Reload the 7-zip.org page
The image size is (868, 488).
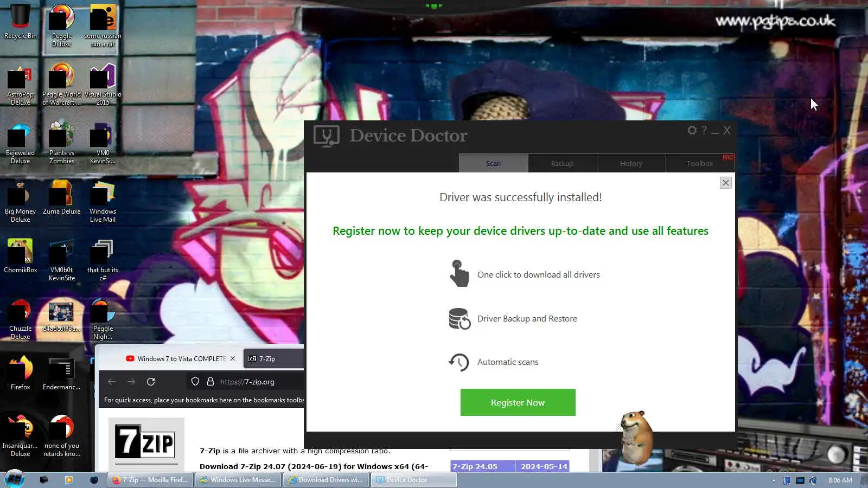(x=151, y=382)
